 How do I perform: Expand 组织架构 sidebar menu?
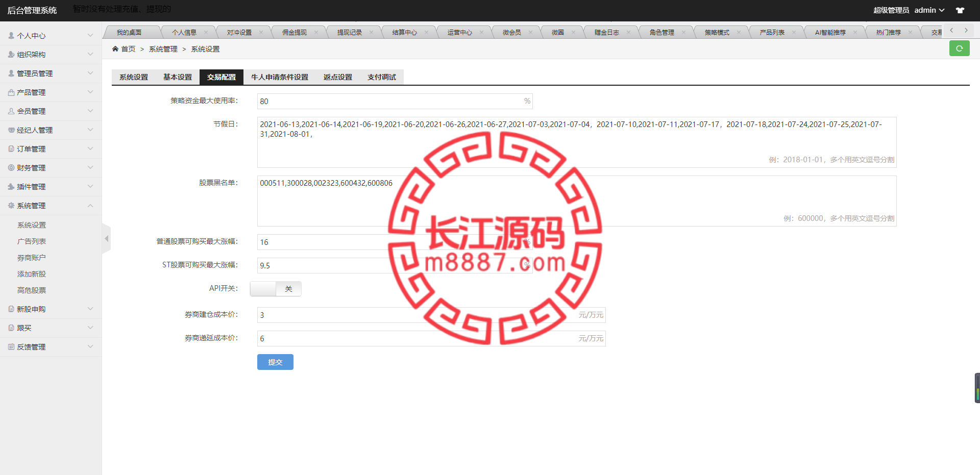pyautogui.click(x=51, y=55)
